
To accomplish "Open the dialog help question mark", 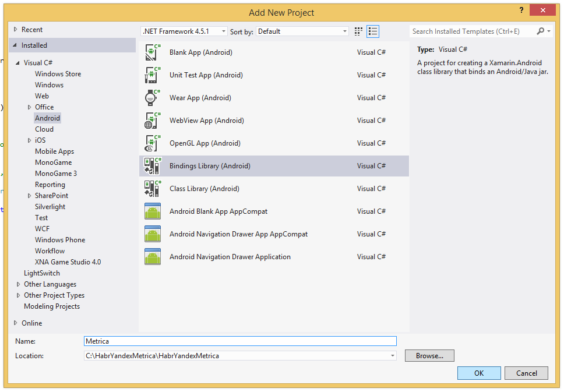I will click(x=521, y=10).
